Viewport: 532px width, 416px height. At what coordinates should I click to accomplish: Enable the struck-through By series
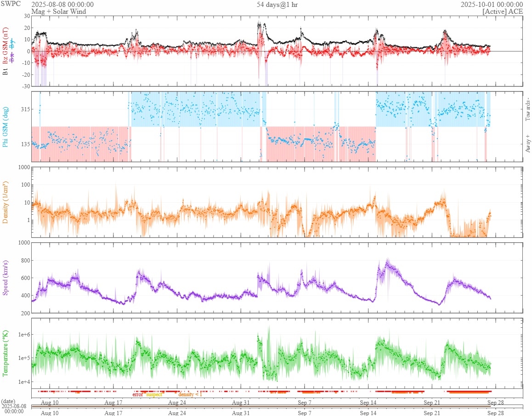tap(12, 44)
